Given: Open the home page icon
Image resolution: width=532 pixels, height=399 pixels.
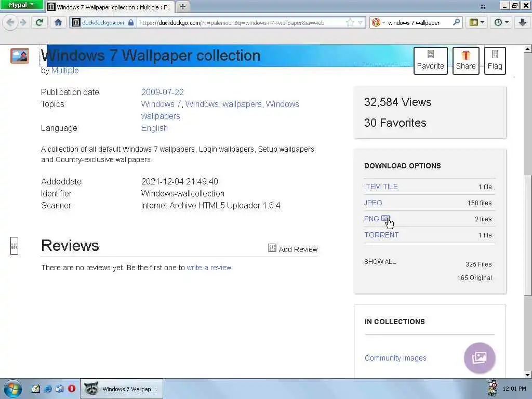Looking at the screenshot, I should pyautogui.click(x=58, y=23).
